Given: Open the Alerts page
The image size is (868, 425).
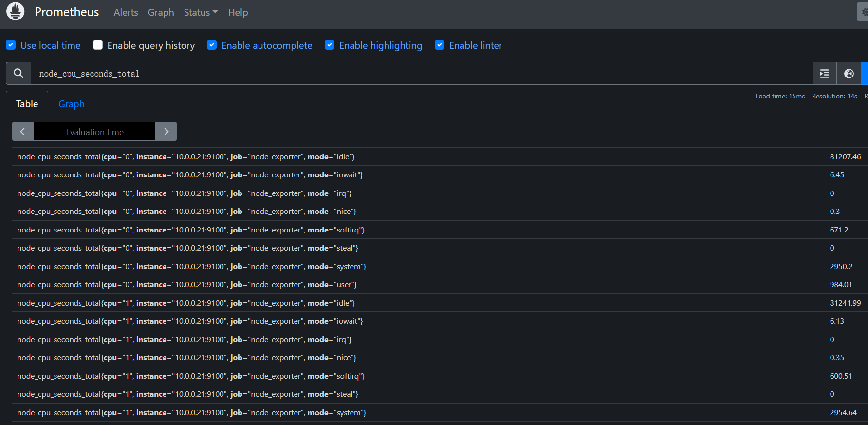Looking at the screenshot, I should tap(126, 12).
